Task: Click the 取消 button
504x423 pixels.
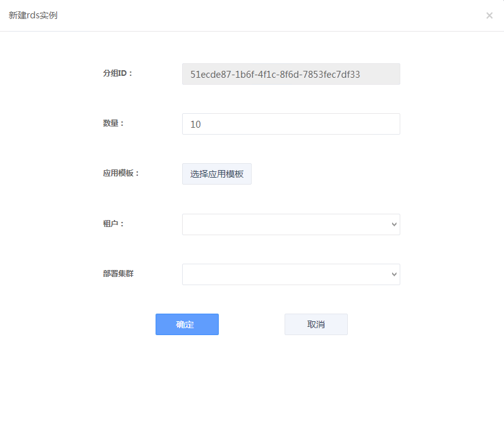Action: click(316, 324)
